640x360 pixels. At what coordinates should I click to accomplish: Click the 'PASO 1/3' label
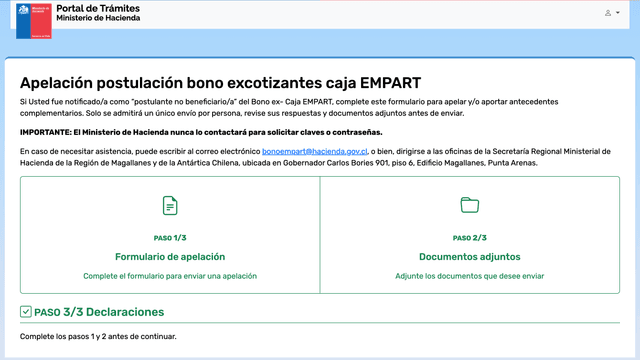pos(170,238)
